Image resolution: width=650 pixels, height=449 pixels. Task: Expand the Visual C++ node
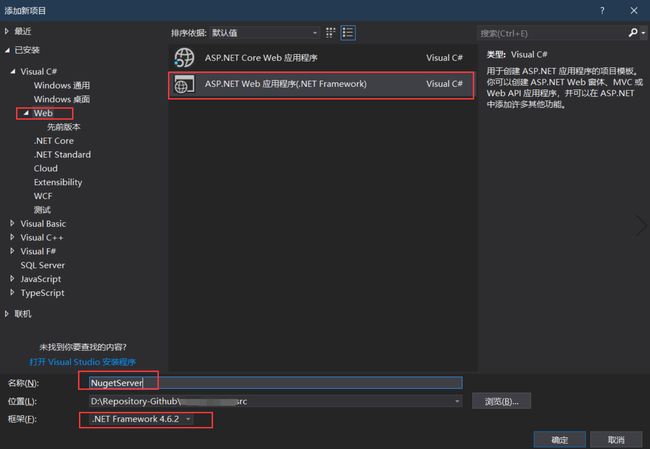pyautogui.click(x=12, y=237)
